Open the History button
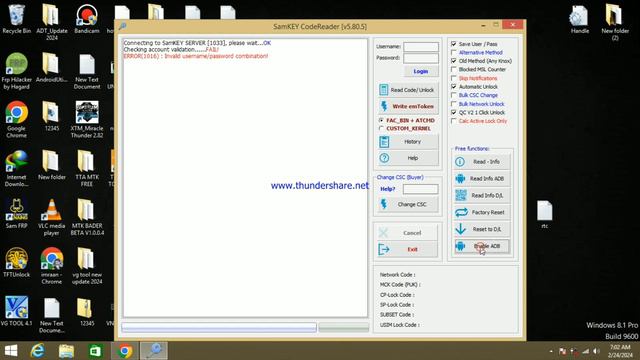This screenshot has height=360, width=640. click(x=408, y=142)
